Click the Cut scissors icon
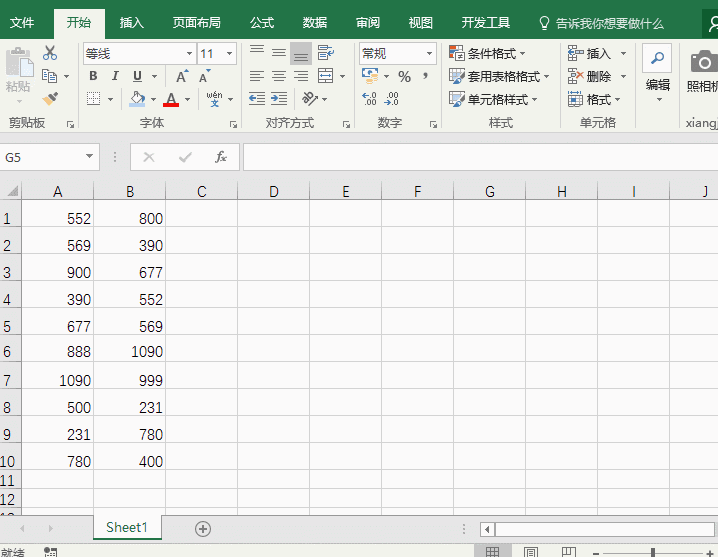The height and width of the screenshot is (557, 718). 50,53
